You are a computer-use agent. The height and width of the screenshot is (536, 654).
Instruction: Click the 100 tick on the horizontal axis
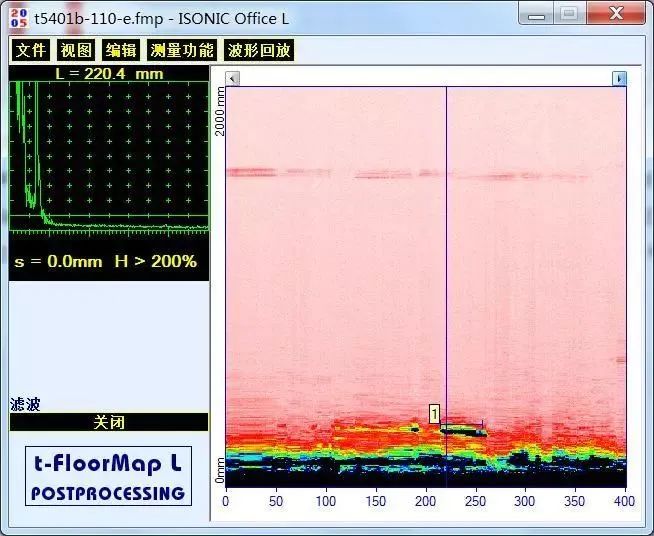pyautogui.click(x=326, y=501)
